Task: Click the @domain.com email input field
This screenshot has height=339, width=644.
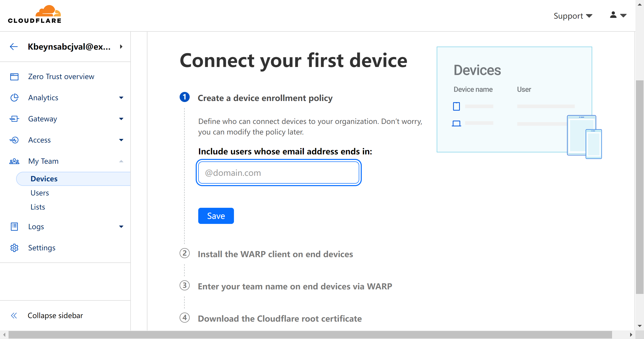Action: 278,173
